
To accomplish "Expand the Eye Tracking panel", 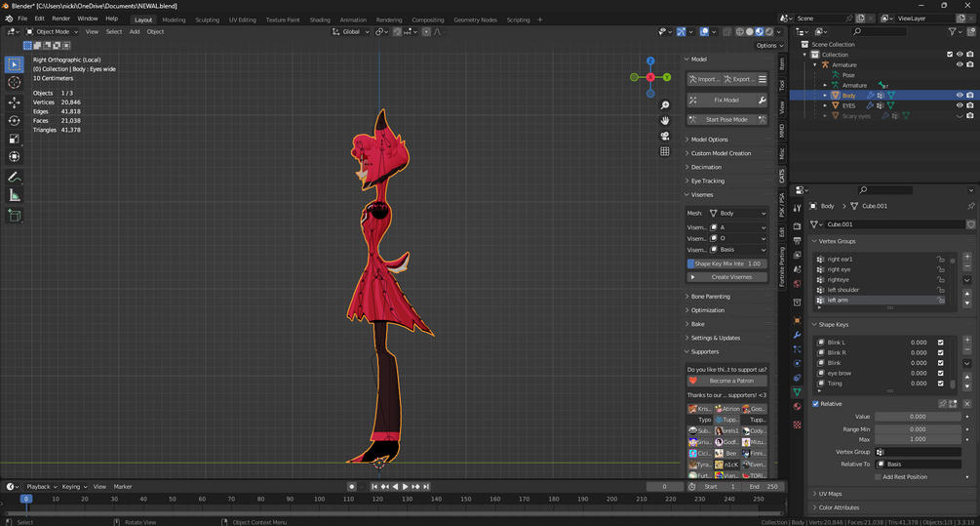I will pyautogui.click(x=708, y=181).
